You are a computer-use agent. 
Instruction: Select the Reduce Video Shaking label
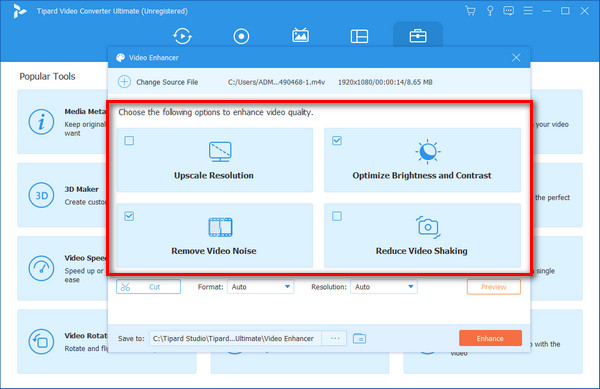click(x=421, y=251)
